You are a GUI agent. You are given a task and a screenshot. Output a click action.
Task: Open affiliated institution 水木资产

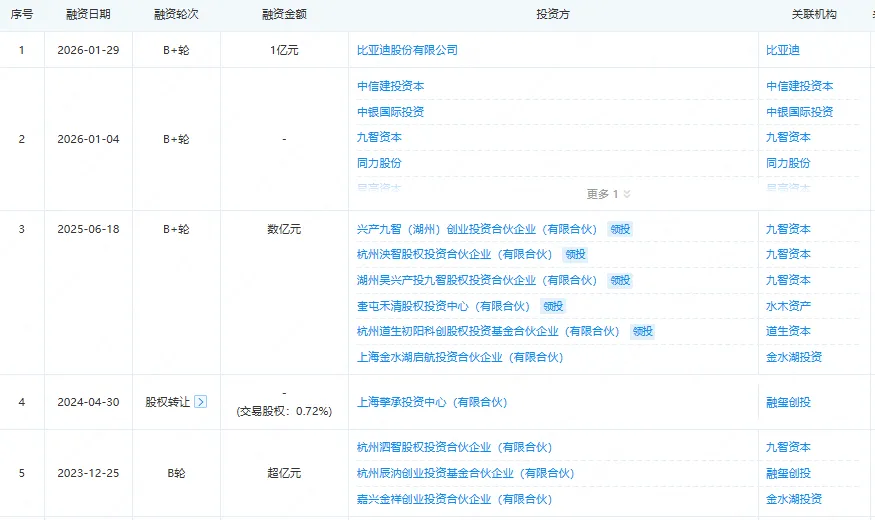(788, 306)
